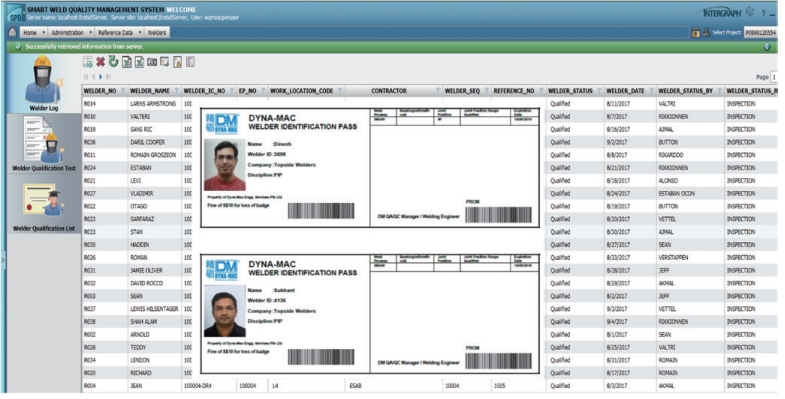The width and height of the screenshot is (785, 399).
Task: Open filter for REFERENCE_NO column
Action: click(x=541, y=91)
